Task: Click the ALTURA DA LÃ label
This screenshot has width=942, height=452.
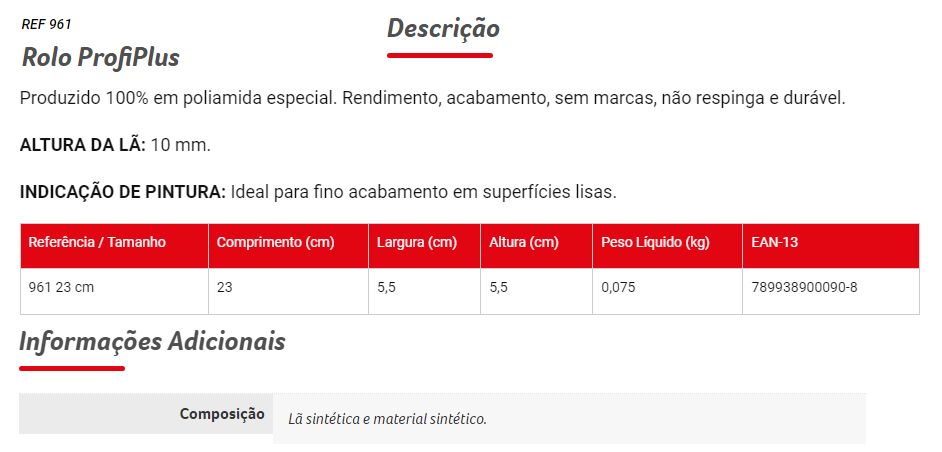Action: click(83, 145)
